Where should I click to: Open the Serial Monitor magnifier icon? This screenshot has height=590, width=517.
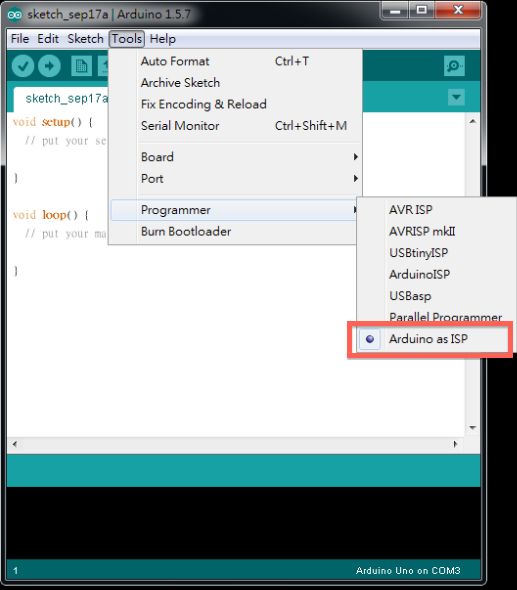454,66
